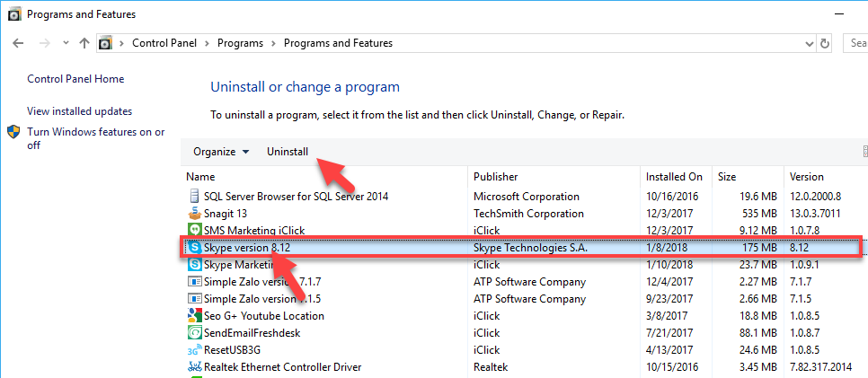
Task: Click the SMS Marketing iClick program icon
Action: coord(194,230)
